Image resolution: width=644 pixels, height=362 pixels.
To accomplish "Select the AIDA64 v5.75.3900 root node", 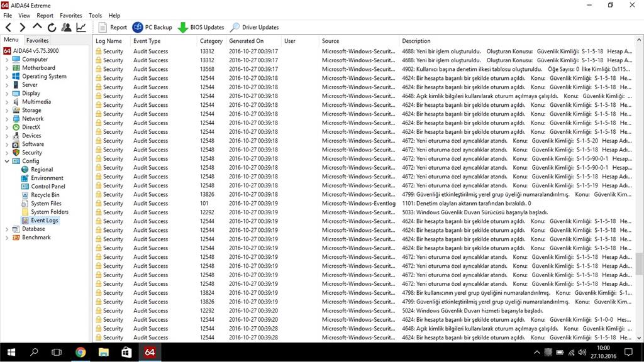I will 31,51.
